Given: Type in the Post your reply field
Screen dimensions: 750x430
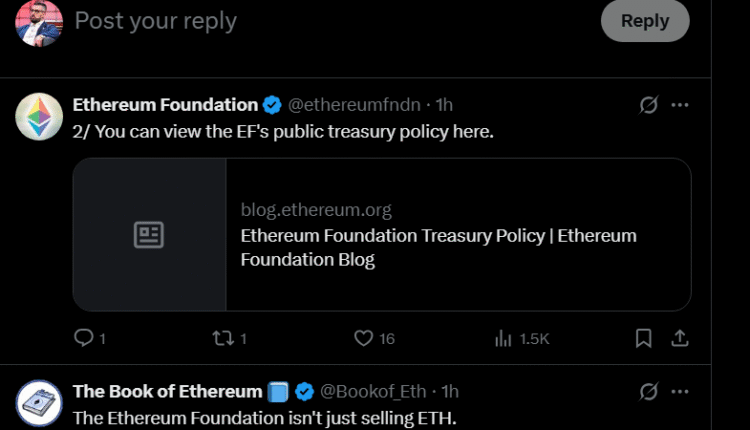Looking at the screenshot, I should pos(300,20).
